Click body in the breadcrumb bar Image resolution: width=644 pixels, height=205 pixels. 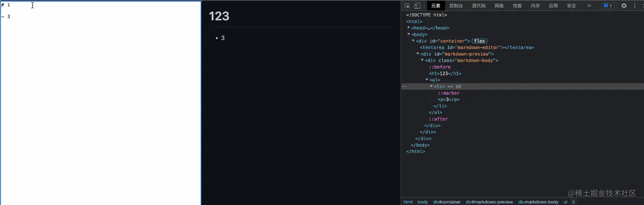pos(423,202)
